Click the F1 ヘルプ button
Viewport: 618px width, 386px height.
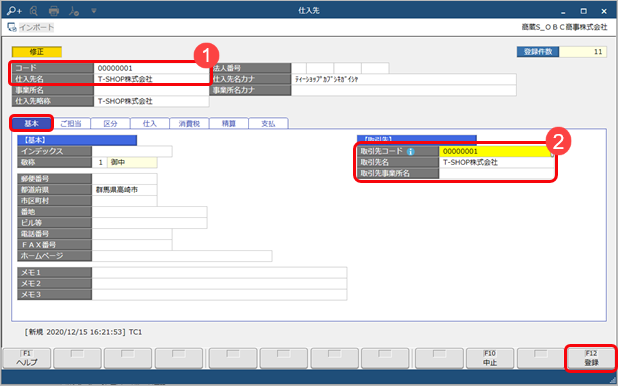27,358
